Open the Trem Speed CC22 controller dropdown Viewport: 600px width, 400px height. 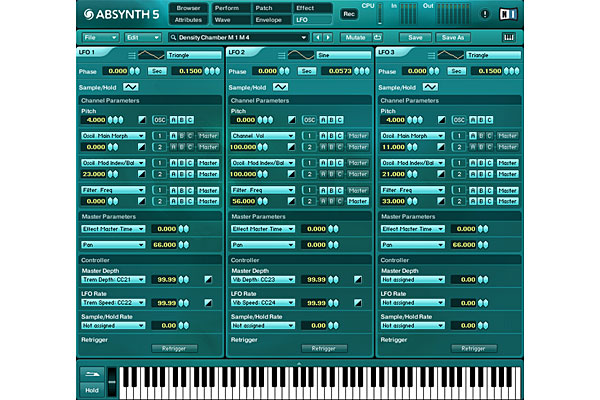tap(113, 302)
